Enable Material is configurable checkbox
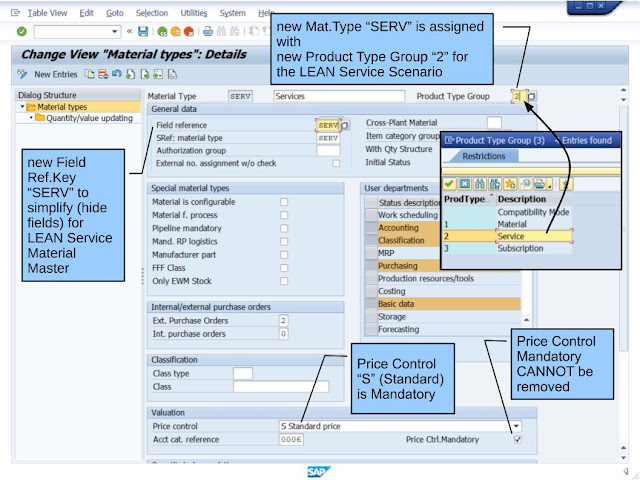Image resolution: width=640 pixels, height=480 pixels. tap(284, 202)
